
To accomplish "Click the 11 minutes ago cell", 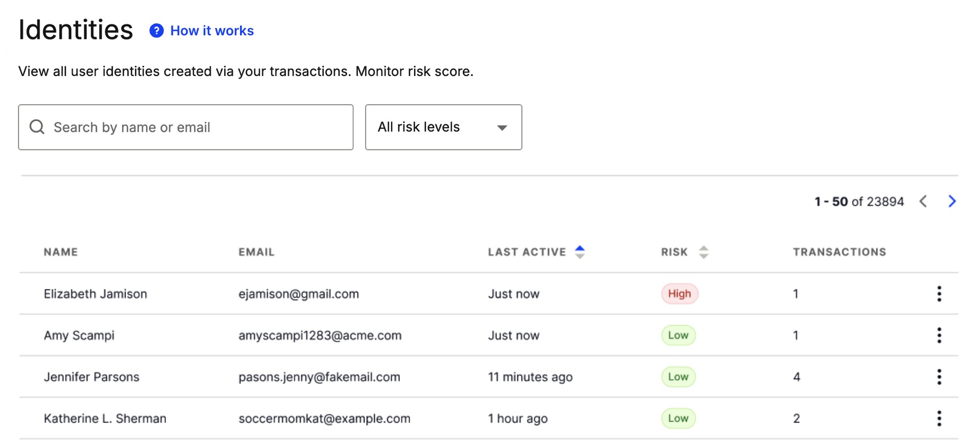I will tap(530, 377).
